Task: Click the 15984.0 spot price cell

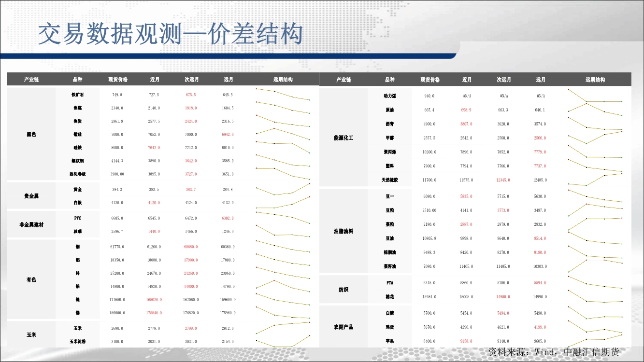Action: click(429, 297)
